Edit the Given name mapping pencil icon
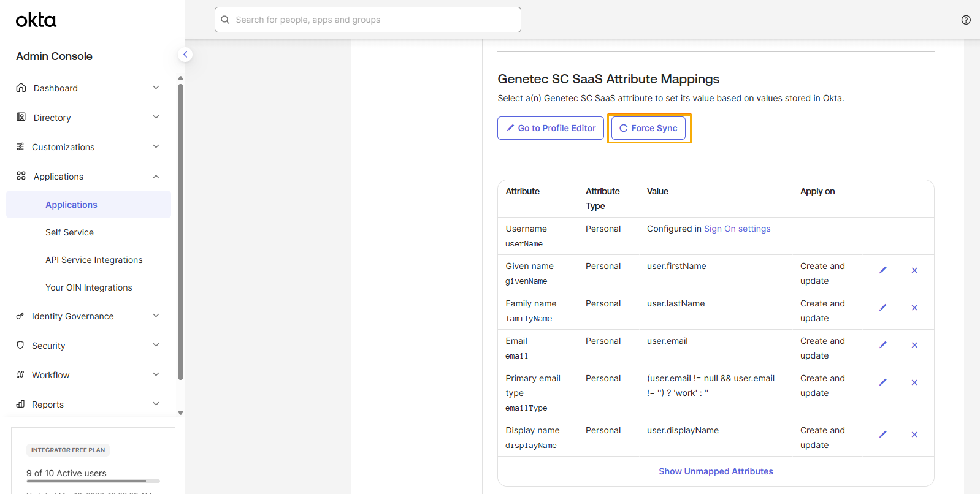 [x=883, y=270]
